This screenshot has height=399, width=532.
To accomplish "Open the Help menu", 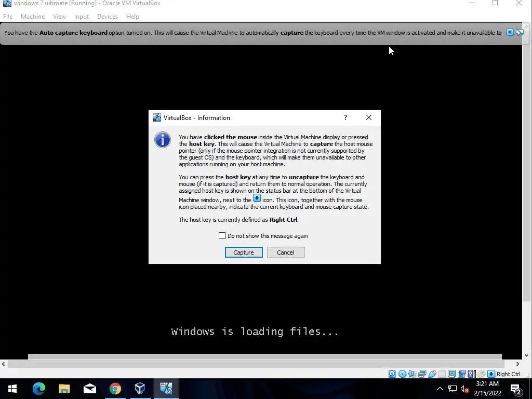I will click(x=132, y=16).
